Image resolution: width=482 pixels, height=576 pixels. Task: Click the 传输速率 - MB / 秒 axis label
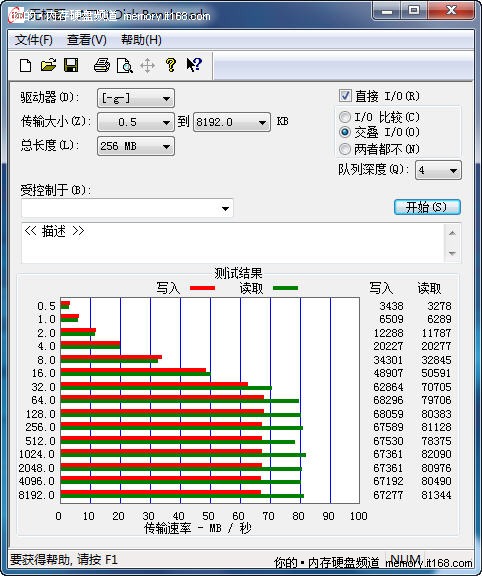point(198,528)
